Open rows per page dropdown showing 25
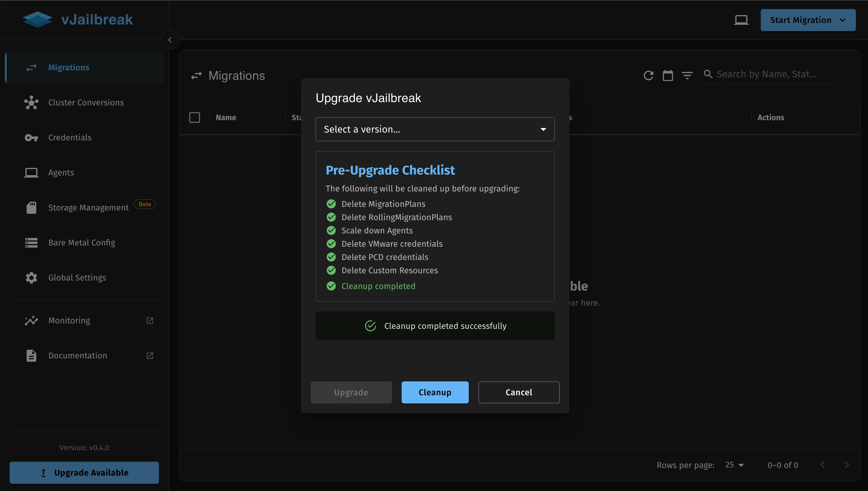 click(x=734, y=465)
